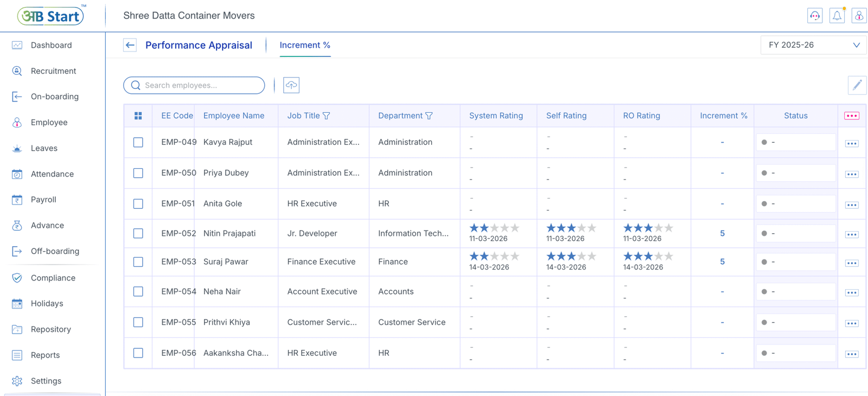Viewport: 868px width, 396px height.
Task: Open the notifications bell
Action: click(837, 16)
